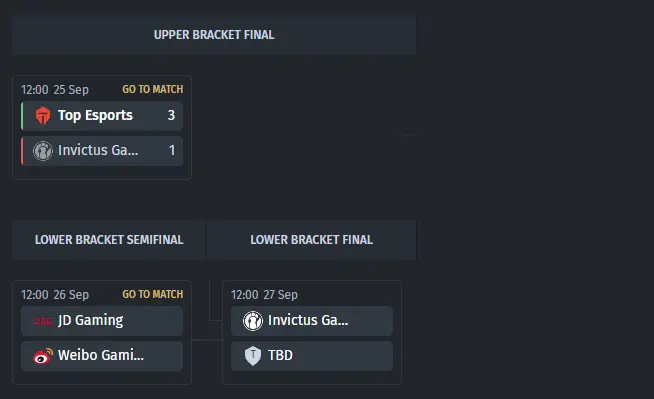Click the TBD team row

click(312, 356)
